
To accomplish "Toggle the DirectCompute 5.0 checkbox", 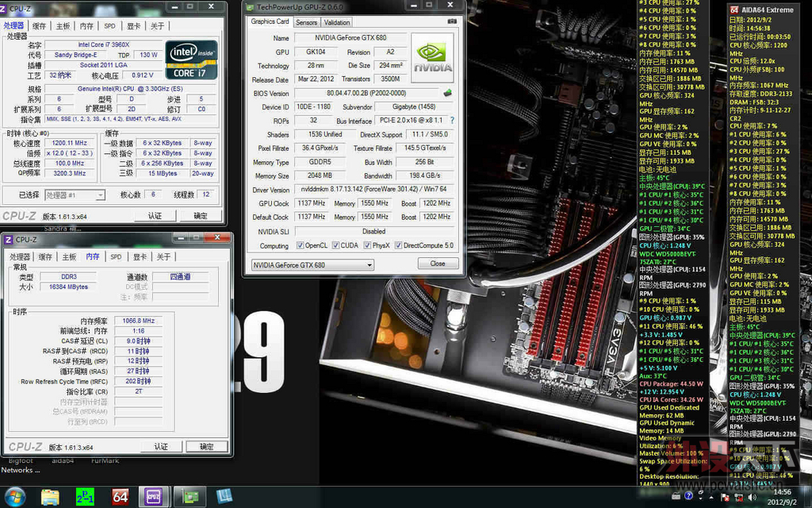I will coord(398,245).
